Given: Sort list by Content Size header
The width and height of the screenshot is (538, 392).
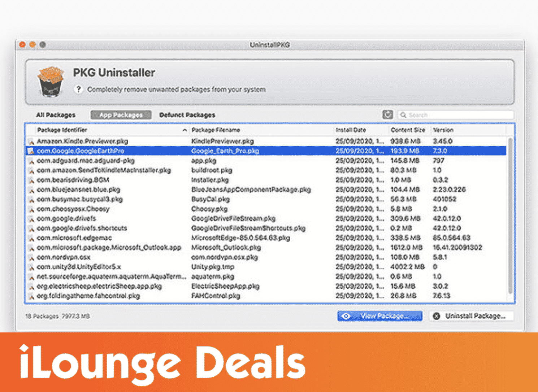Looking at the screenshot, I should [x=408, y=130].
